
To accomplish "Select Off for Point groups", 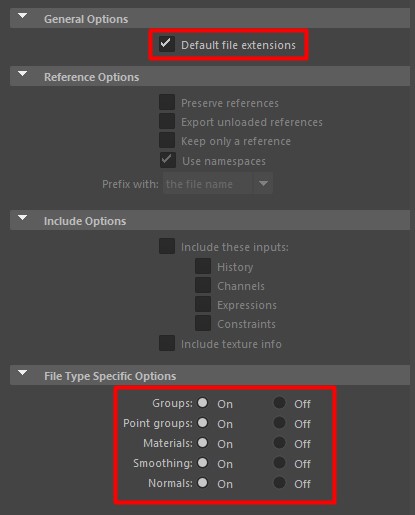I will 279,423.
